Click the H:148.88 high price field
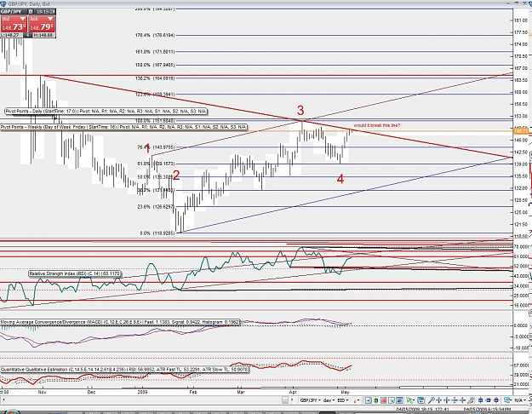The height and width of the screenshot is (414, 532). pyautogui.click(x=44, y=35)
